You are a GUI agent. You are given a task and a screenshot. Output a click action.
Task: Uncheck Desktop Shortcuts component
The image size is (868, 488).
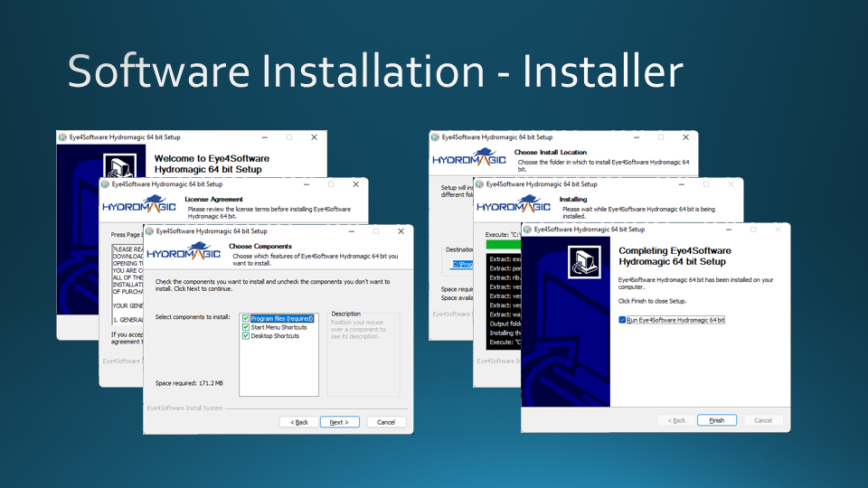[246, 336]
